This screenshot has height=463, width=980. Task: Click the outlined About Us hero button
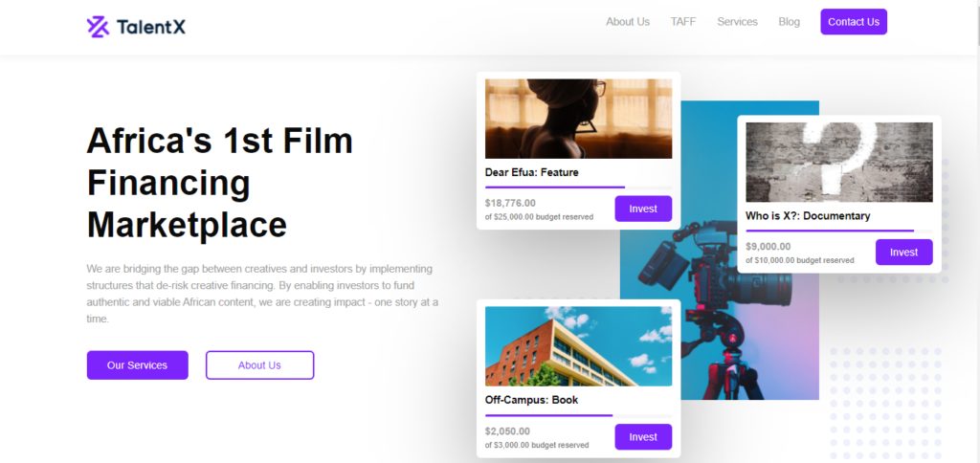(259, 365)
